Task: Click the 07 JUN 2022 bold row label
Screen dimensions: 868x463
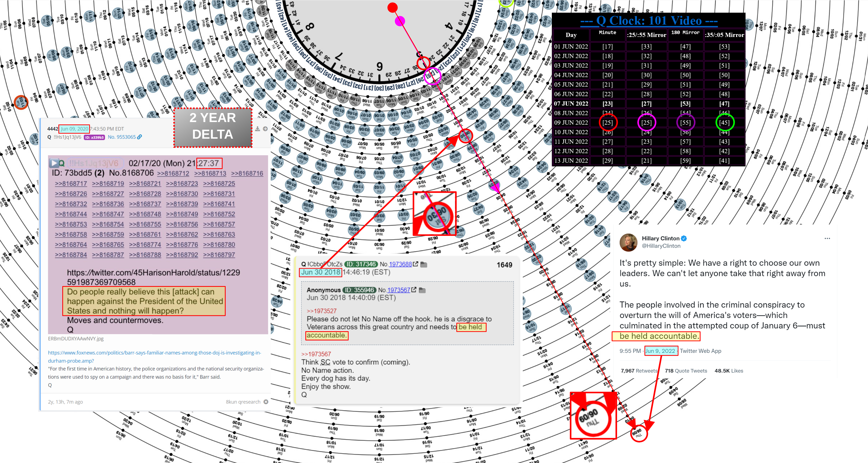Action: coord(571,104)
